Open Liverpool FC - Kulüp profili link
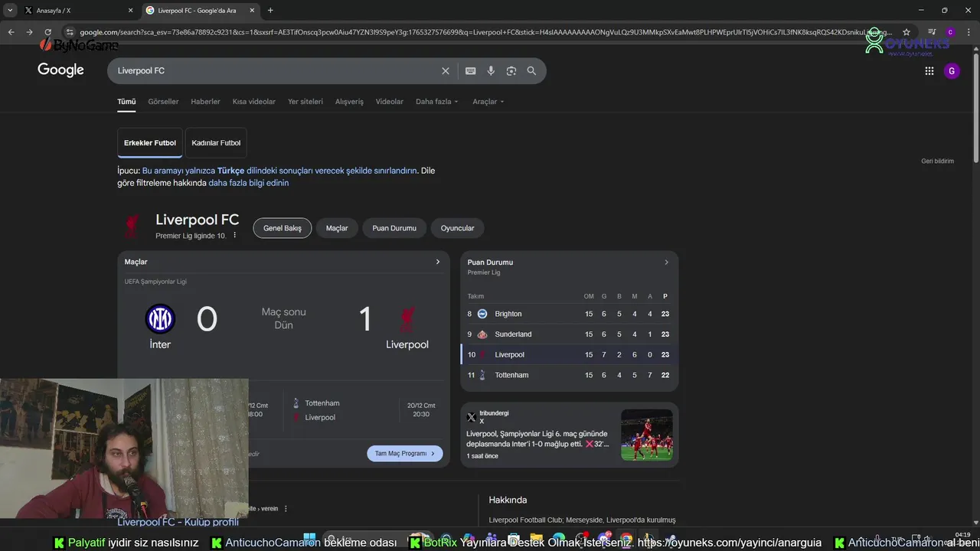 (x=178, y=522)
